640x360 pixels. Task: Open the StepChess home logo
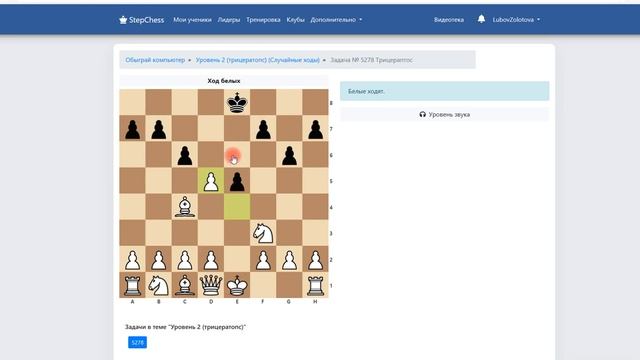141,20
